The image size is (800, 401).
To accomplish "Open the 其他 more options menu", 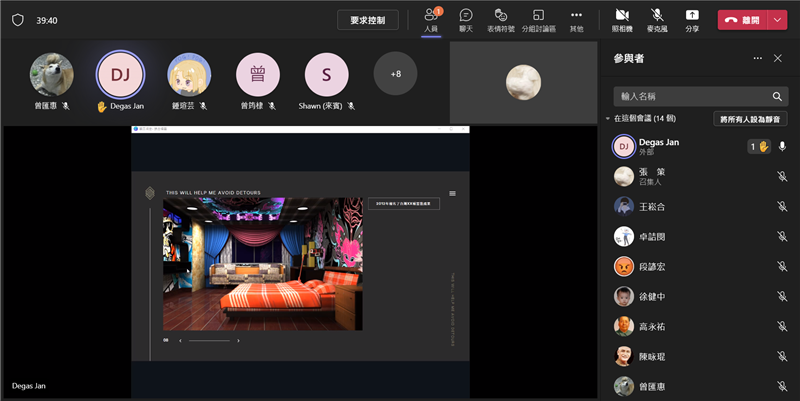I will [x=576, y=18].
